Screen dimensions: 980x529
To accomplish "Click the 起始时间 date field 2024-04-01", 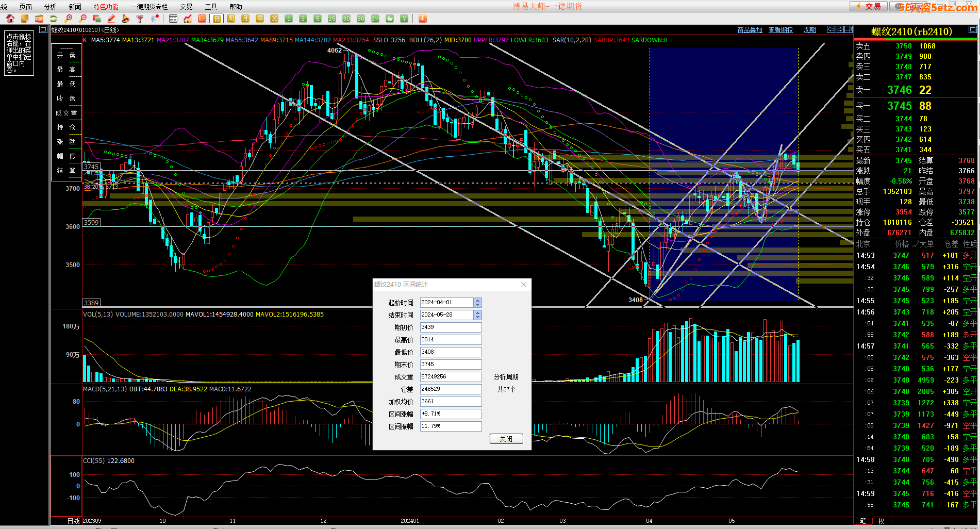I will tap(447, 303).
